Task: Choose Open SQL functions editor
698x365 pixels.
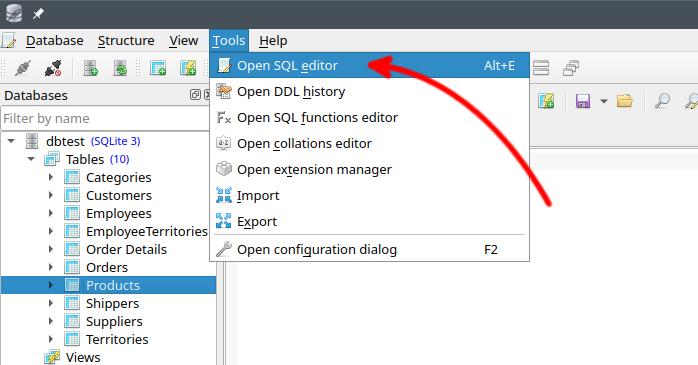Action: tap(369, 118)
